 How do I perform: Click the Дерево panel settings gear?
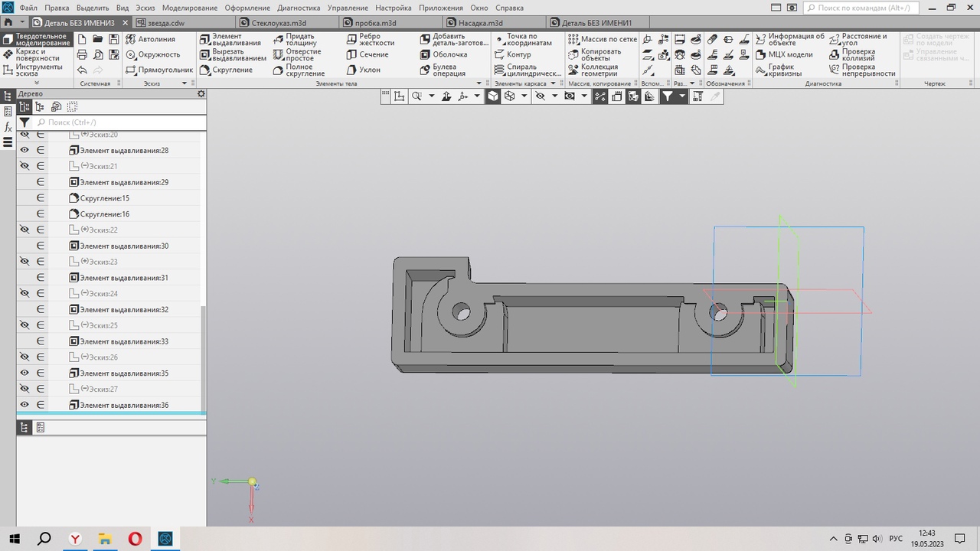click(201, 93)
